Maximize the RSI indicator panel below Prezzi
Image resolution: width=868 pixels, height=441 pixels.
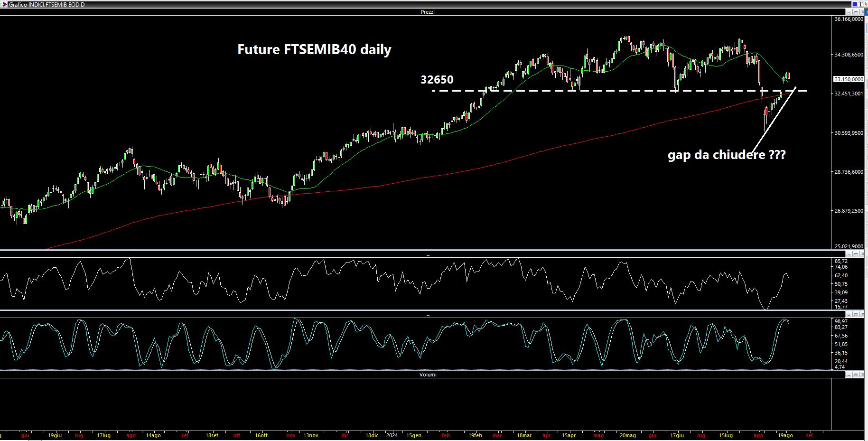coord(856,254)
